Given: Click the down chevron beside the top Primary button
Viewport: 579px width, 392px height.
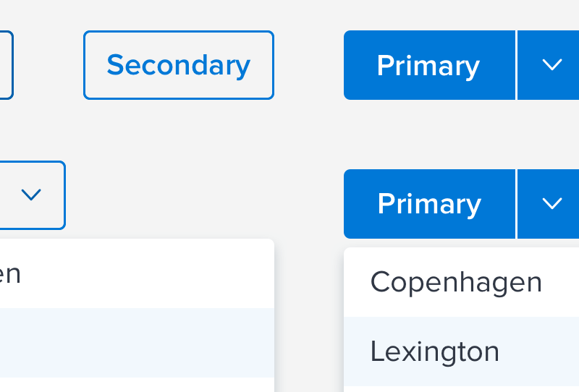Looking at the screenshot, I should point(551,65).
